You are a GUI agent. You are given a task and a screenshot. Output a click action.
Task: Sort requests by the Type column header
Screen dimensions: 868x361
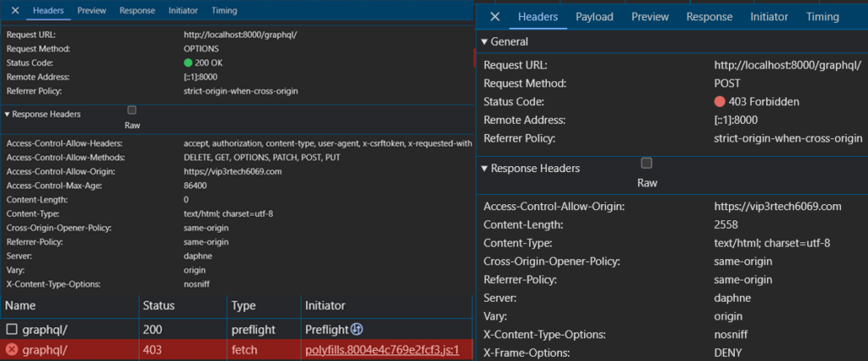(244, 305)
